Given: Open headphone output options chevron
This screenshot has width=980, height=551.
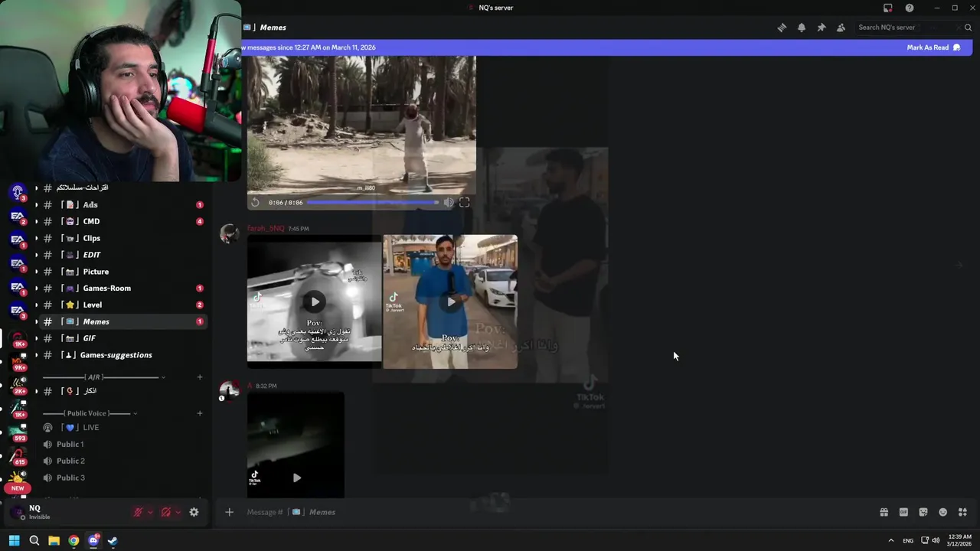Looking at the screenshot, I should (x=178, y=512).
